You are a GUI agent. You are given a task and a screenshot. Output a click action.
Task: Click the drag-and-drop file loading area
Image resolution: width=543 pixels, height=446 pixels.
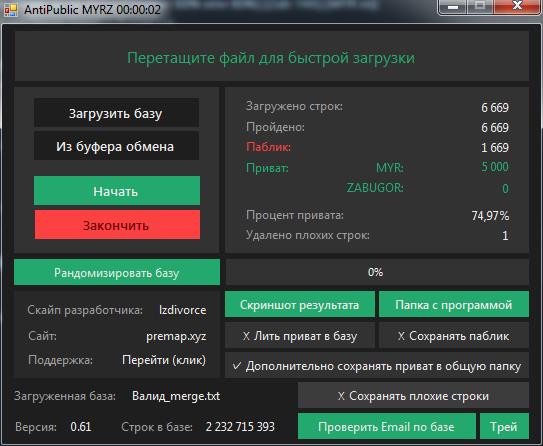point(272,56)
